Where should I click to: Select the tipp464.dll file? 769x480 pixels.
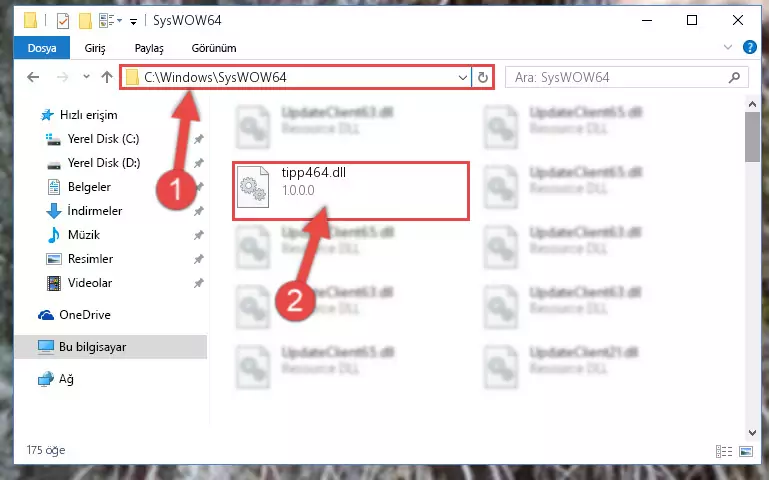(x=351, y=191)
